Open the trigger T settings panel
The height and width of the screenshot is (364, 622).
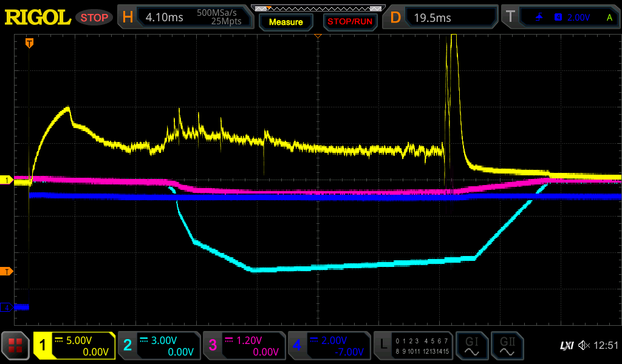pyautogui.click(x=559, y=18)
